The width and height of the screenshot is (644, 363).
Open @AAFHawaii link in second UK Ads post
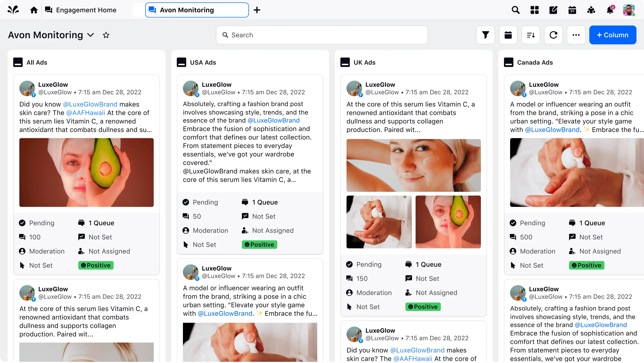tap(413, 359)
